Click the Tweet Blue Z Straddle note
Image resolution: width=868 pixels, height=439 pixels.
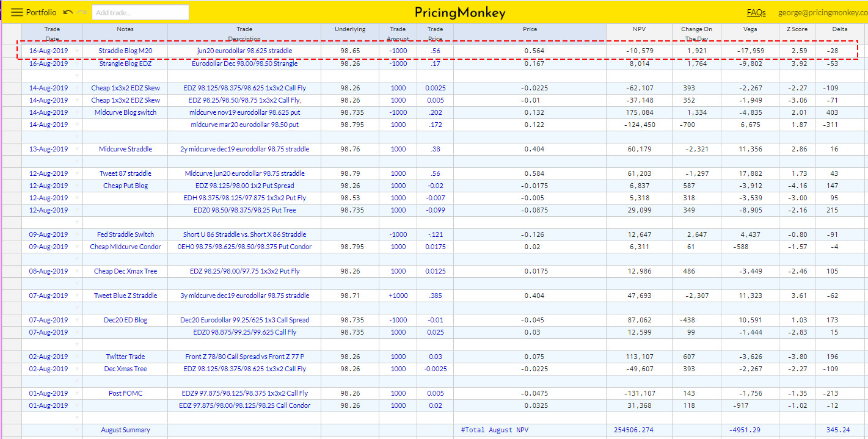point(125,296)
